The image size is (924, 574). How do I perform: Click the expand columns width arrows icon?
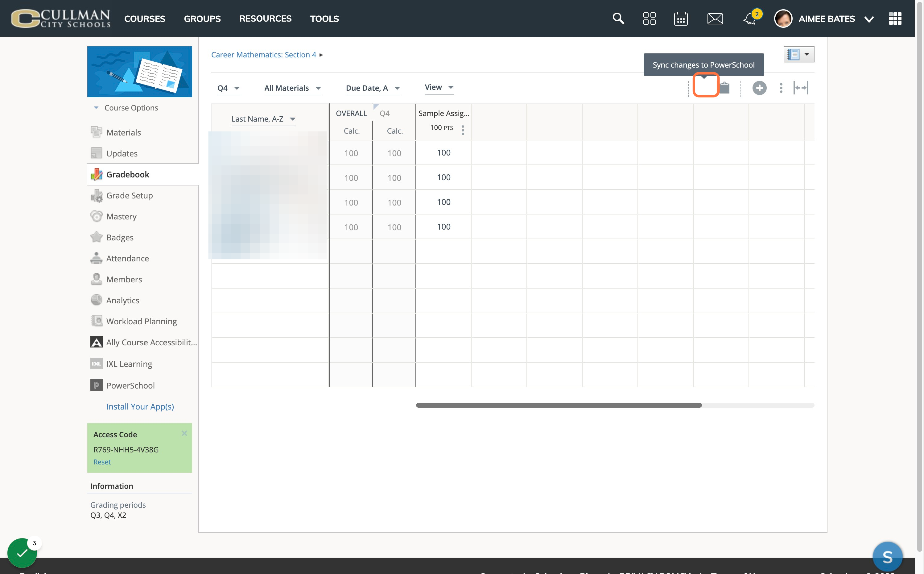801,88
